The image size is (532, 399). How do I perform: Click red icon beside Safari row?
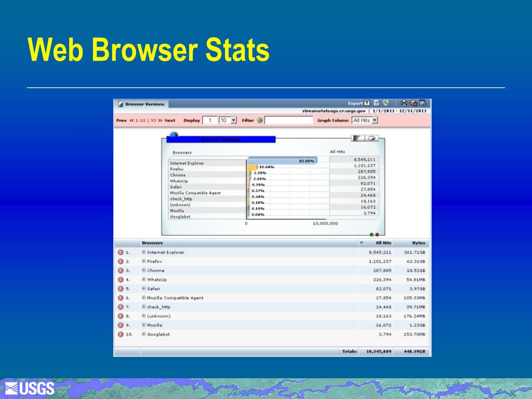(x=121, y=289)
